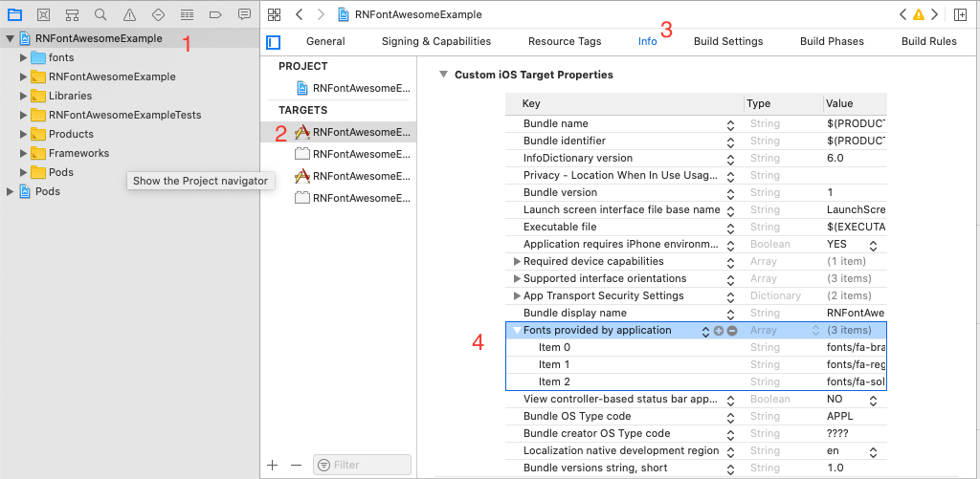Open the Signing & Capabilities tab
Viewport: 980px width, 479px height.
click(x=436, y=41)
